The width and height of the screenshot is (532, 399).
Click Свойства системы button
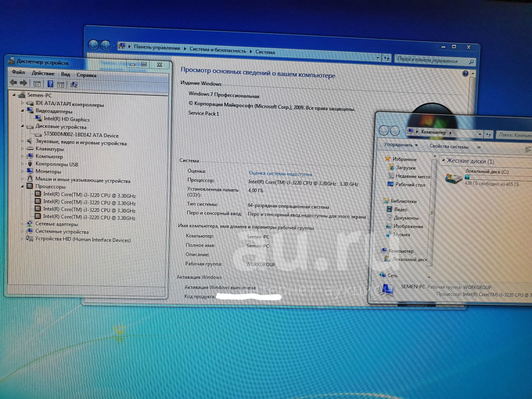click(x=449, y=147)
